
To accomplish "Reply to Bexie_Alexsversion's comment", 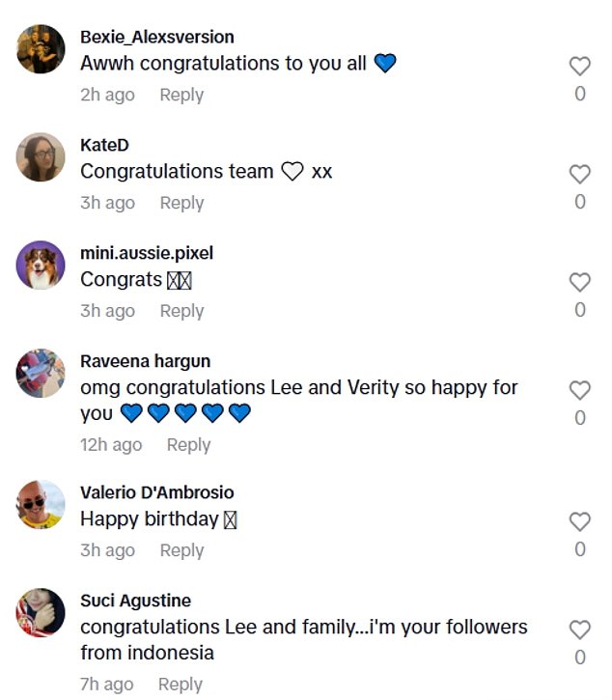I will [x=181, y=95].
